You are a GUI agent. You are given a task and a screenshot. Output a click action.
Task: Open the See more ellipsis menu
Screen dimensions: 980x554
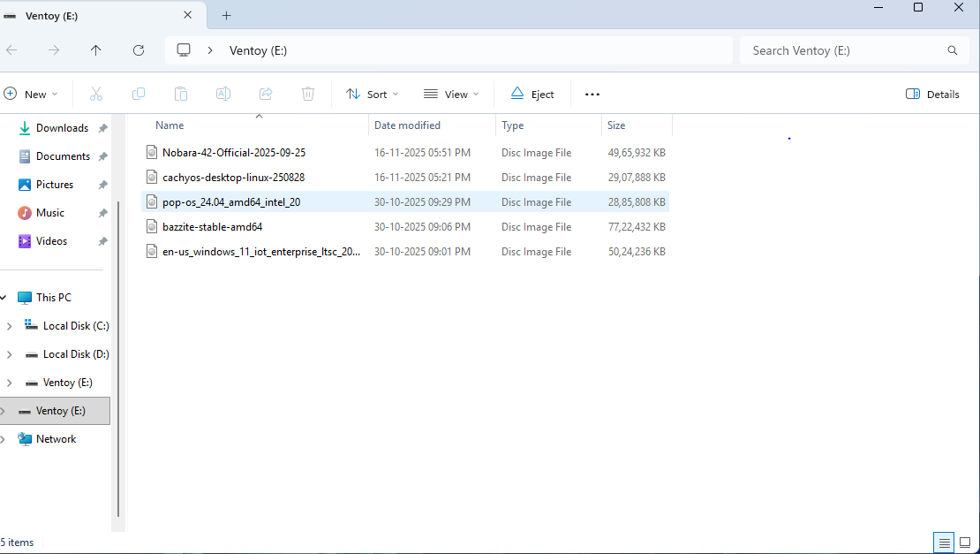(592, 94)
